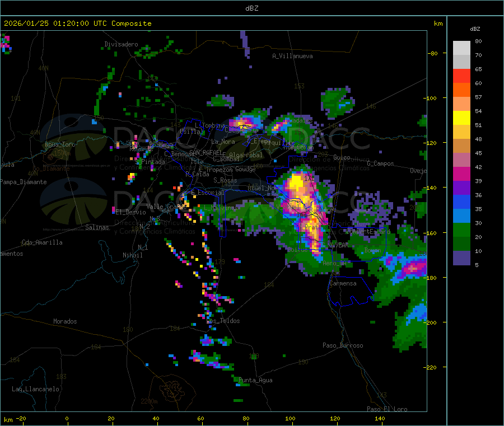Click the red 60-65 dBZ legend swatch
This screenshot has width=504, height=426.
(x=461, y=76)
